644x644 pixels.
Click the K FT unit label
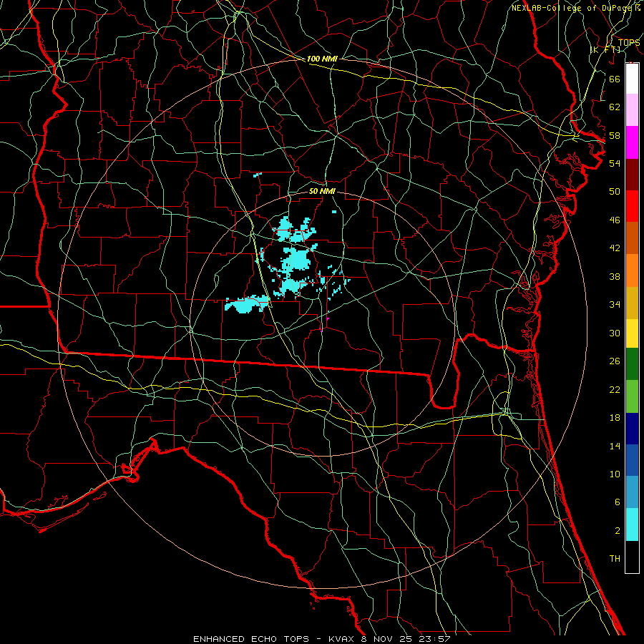tap(605, 49)
